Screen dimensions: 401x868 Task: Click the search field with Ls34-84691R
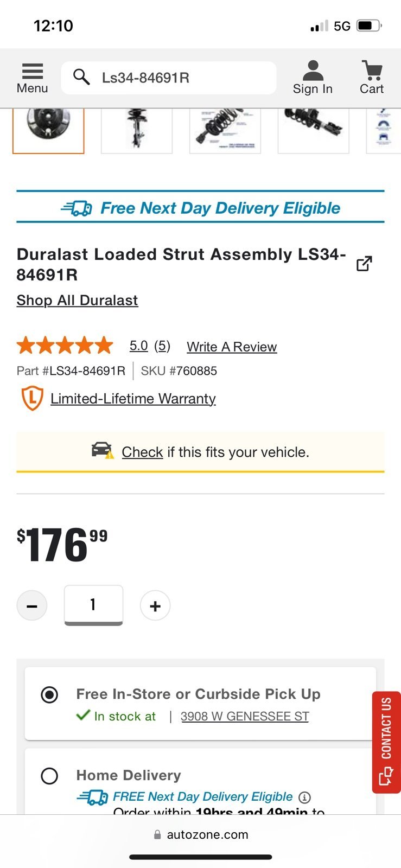(x=169, y=78)
